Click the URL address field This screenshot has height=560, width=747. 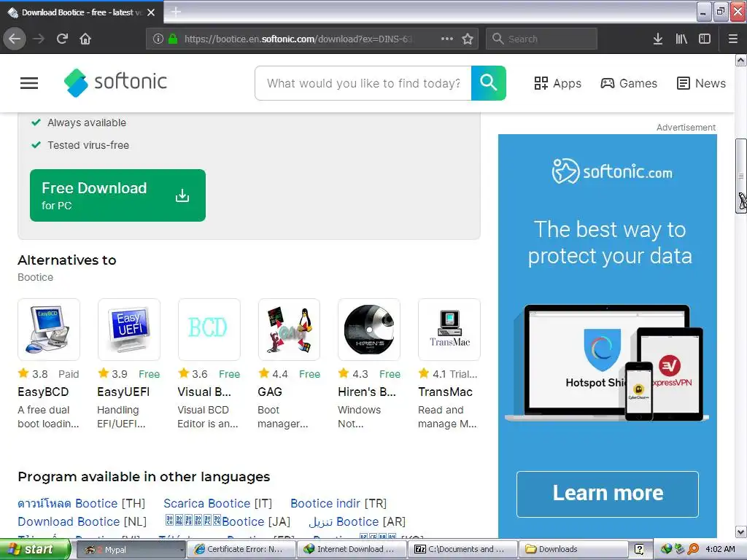tap(298, 39)
